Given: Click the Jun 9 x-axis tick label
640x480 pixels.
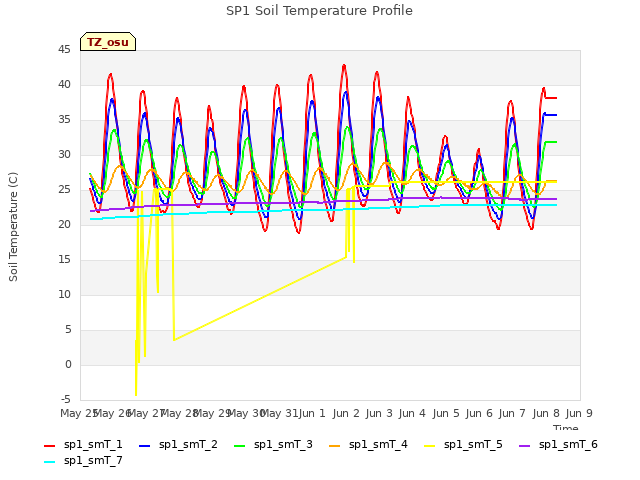Looking at the screenshot, I should pos(579,413).
